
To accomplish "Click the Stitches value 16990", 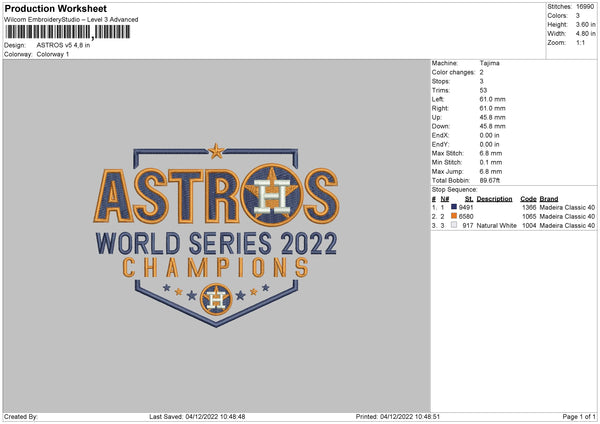I will click(585, 7).
